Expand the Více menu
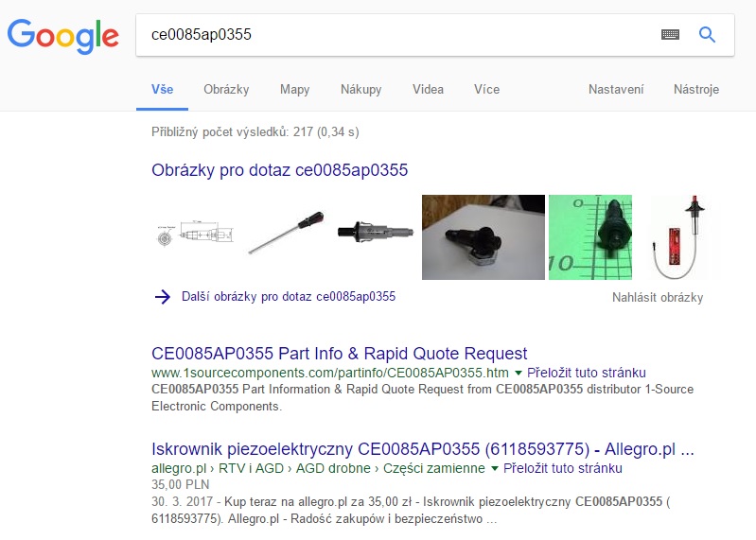 [x=486, y=89]
